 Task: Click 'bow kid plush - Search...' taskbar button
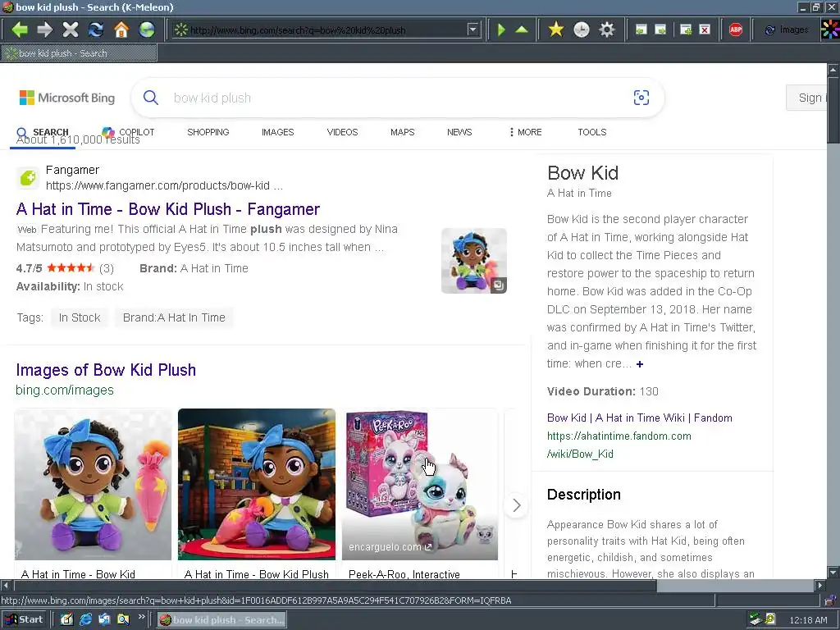221,620
